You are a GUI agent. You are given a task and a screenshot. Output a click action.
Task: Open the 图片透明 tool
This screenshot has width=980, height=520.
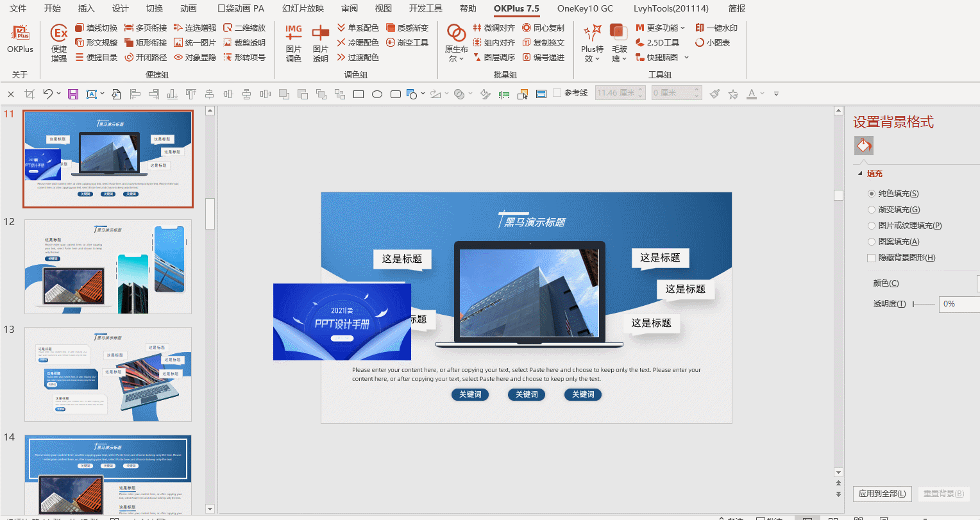point(321,33)
